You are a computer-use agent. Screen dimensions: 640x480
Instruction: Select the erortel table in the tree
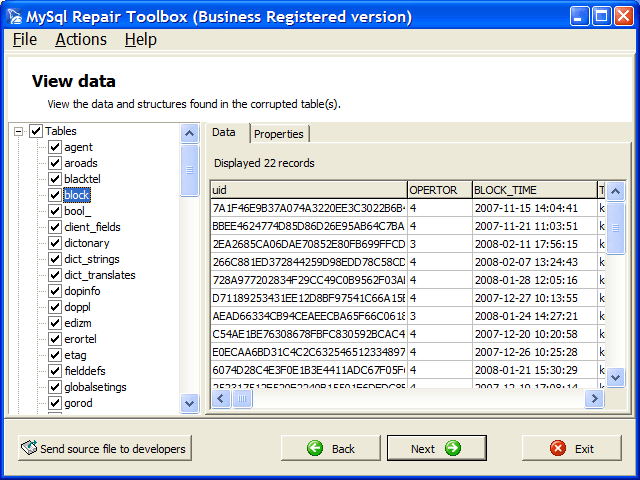pos(80,339)
